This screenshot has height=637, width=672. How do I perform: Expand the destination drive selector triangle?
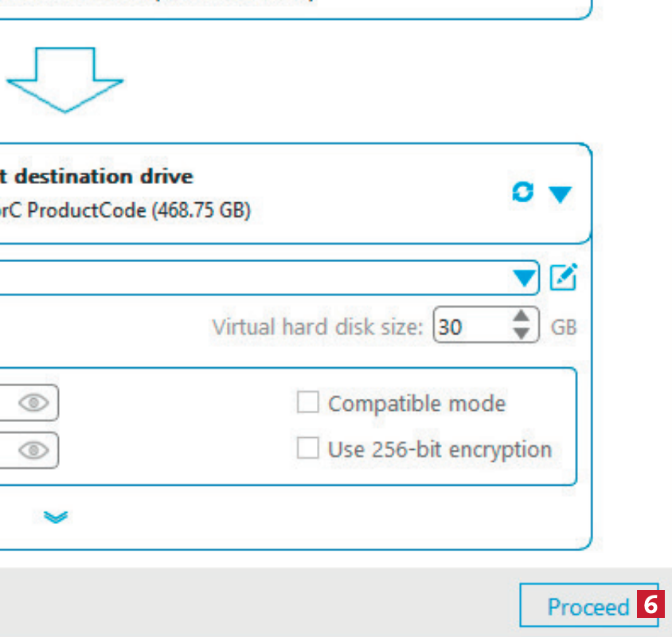pyautogui.click(x=561, y=194)
